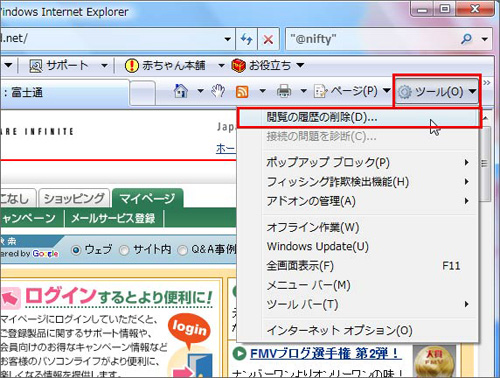Open ツール バー(T) submenu
The image size is (500, 378).
pos(358,304)
